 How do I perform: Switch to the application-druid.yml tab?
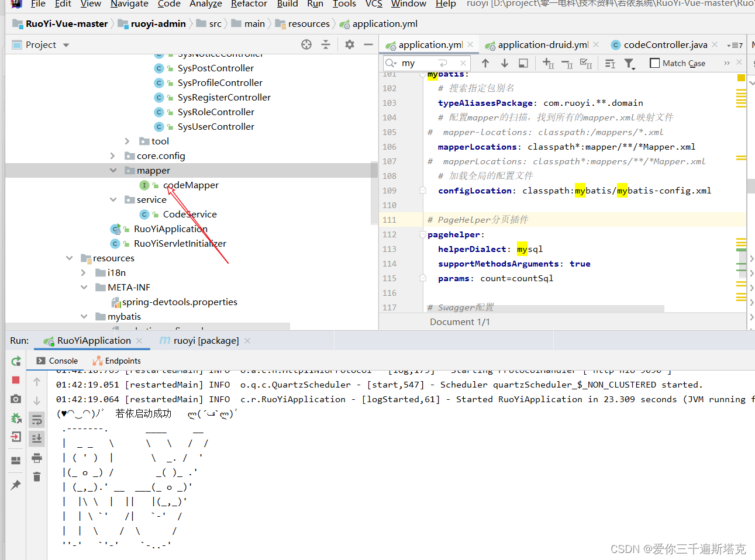tap(543, 44)
